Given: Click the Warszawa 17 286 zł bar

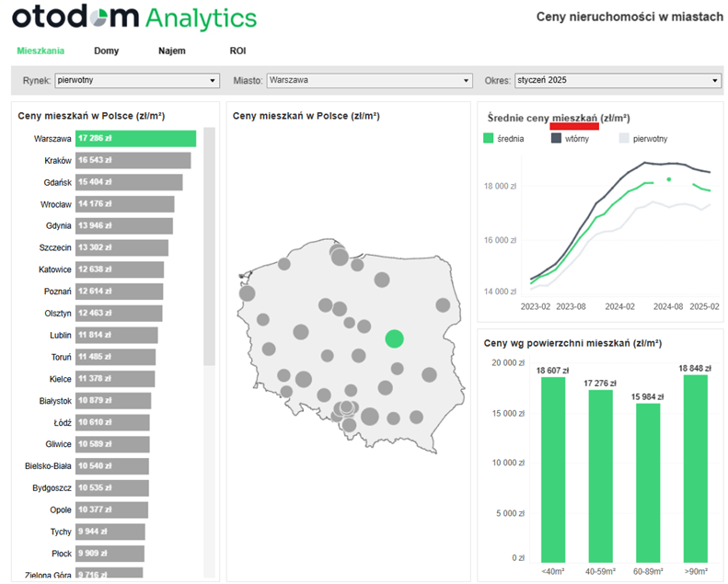Looking at the screenshot, I should coord(135,139).
